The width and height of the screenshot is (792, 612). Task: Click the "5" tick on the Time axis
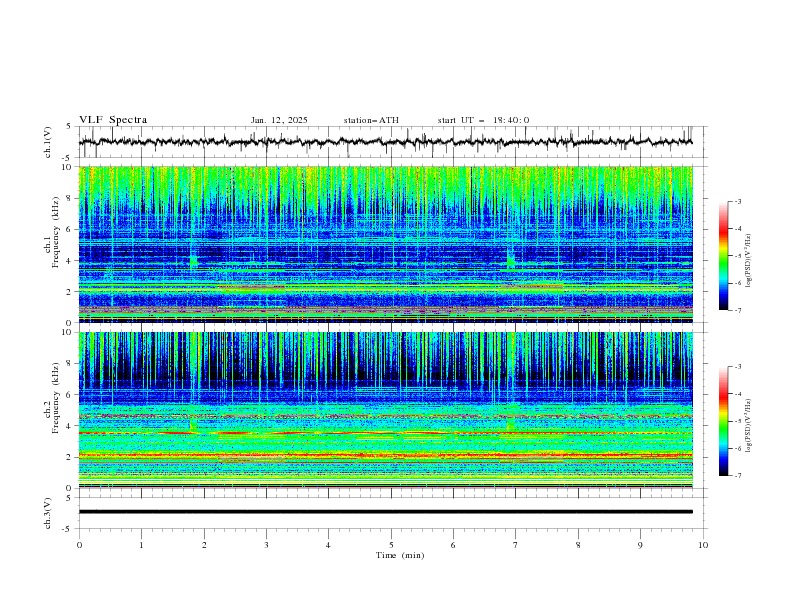pos(391,545)
